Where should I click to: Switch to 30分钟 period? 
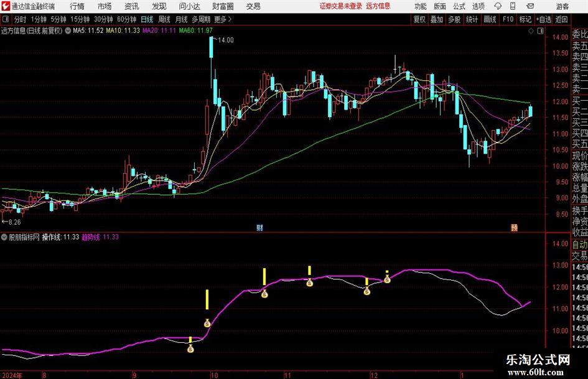(103, 19)
